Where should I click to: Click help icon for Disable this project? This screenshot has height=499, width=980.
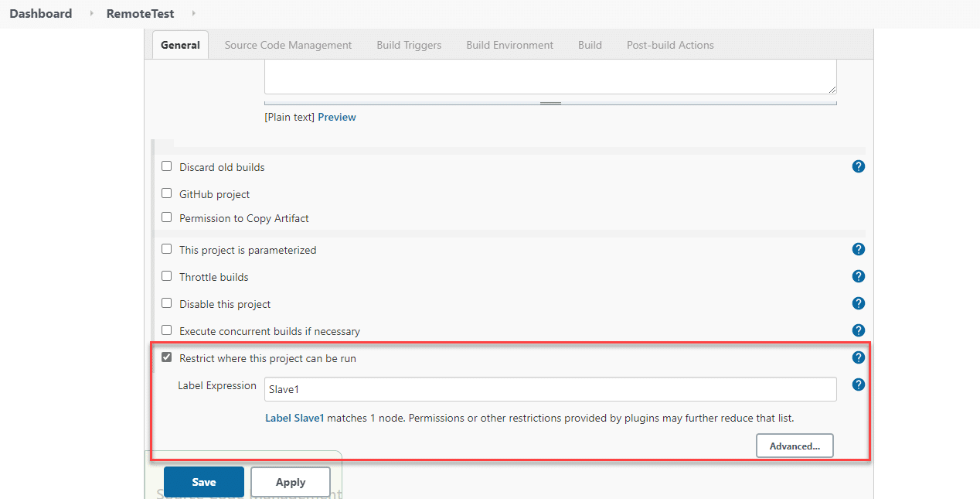pyautogui.click(x=858, y=303)
